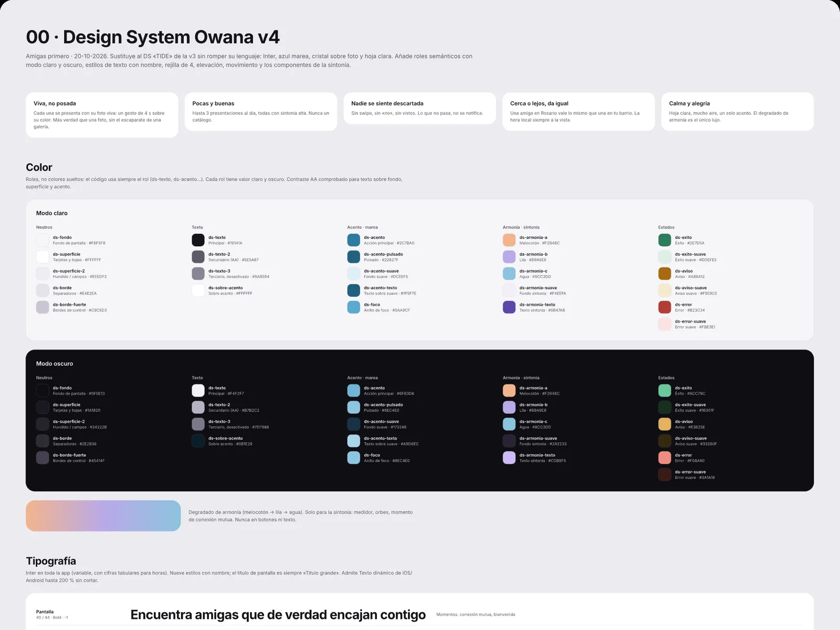Select the 'Calma y alegría' card
840x630 pixels.
(x=738, y=112)
